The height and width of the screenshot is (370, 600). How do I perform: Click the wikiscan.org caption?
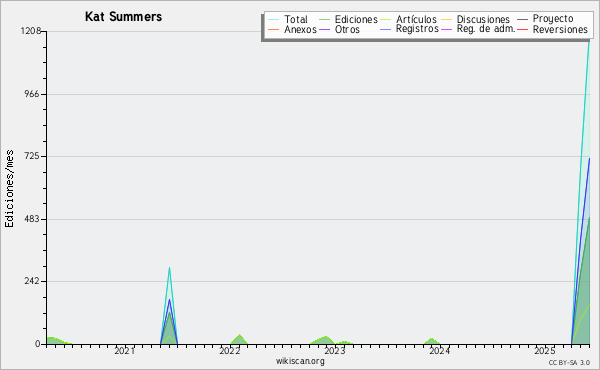pos(300,361)
